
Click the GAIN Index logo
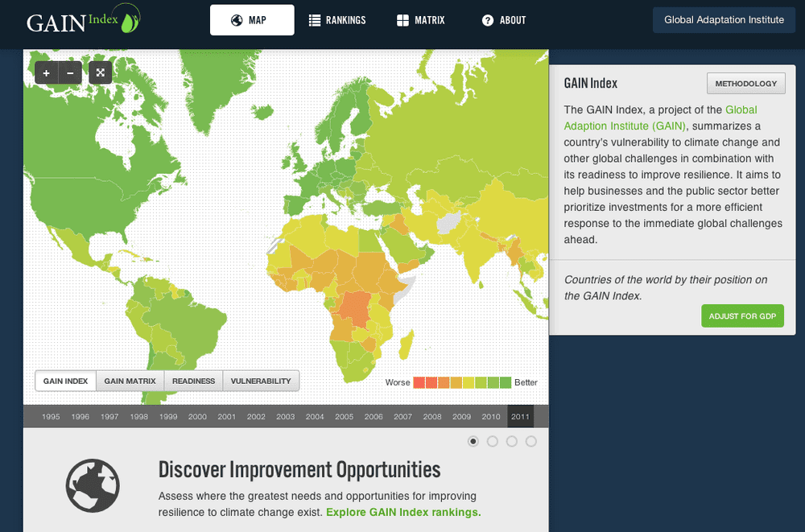(84, 19)
